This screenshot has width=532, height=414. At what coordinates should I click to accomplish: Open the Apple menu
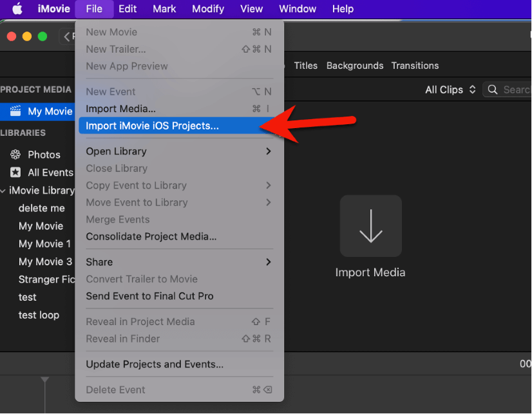point(17,9)
